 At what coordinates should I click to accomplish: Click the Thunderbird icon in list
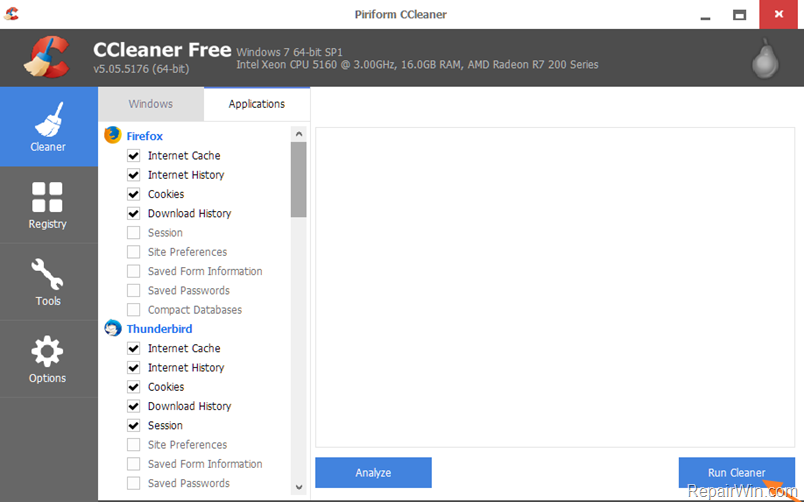tap(113, 328)
